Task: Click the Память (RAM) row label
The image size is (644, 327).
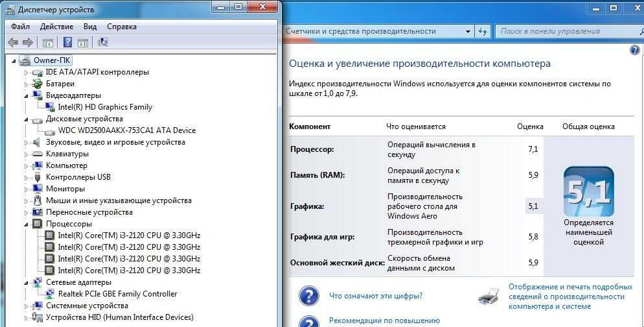Action: [317, 175]
